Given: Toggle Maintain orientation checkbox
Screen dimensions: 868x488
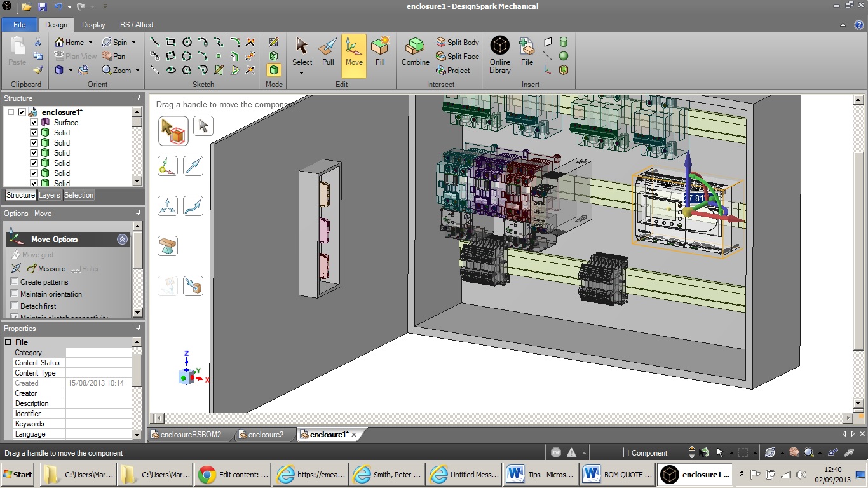Looking at the screenshot, I should pyautogui.click(x=15, y=294).
